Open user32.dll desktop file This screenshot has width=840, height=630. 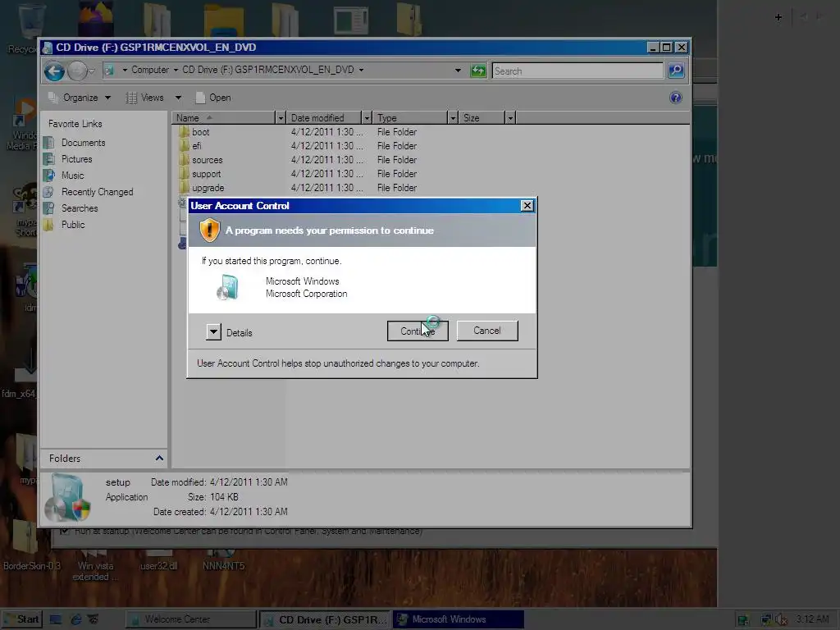click(x=158, y=559)
